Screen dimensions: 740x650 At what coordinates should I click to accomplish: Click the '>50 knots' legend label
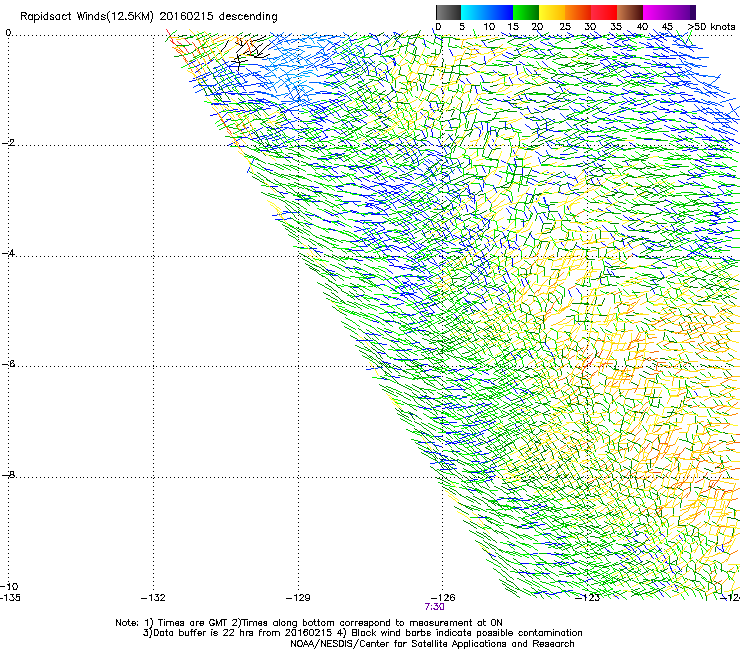pyautogui.click(x=712, y=27)
